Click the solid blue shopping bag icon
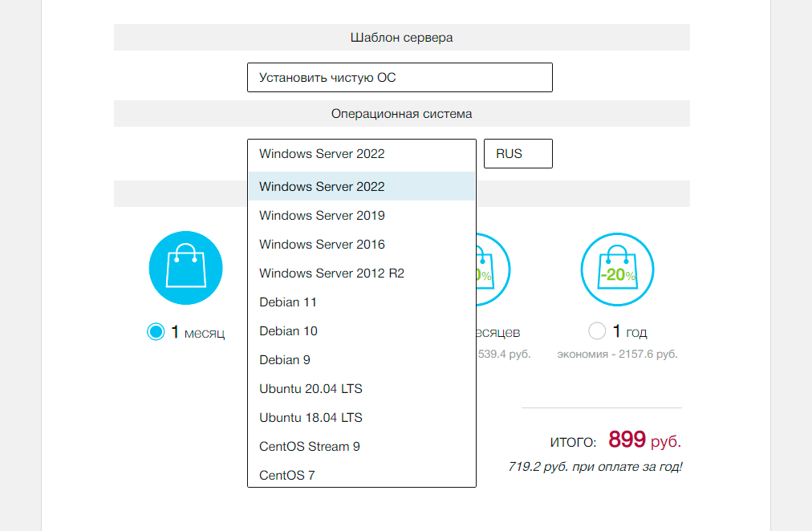Screen dimensions: 812x531 (x=186, y=268)
